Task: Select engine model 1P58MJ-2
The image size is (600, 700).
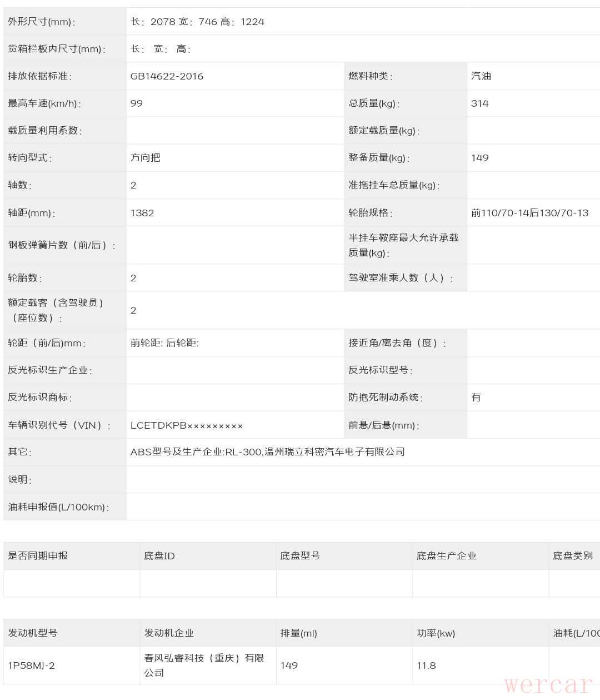Action: [32, 666]
